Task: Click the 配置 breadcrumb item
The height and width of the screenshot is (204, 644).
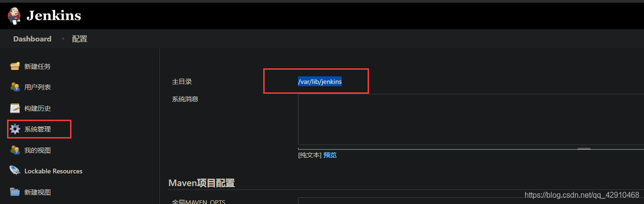Action: [79, 39]
